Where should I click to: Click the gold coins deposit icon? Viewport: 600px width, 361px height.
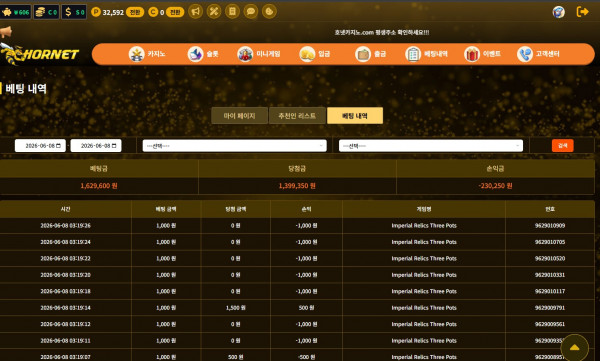tap(307, 54)
